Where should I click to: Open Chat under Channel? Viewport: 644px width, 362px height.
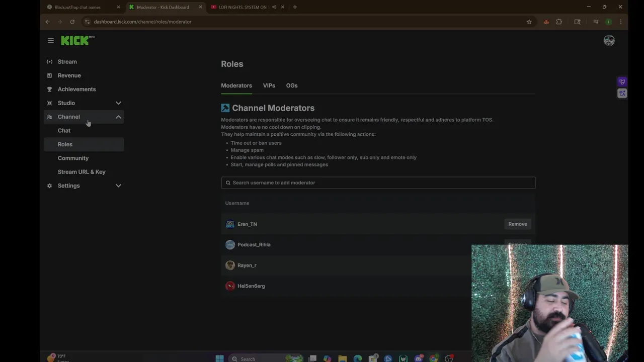[x=64, y=131]
